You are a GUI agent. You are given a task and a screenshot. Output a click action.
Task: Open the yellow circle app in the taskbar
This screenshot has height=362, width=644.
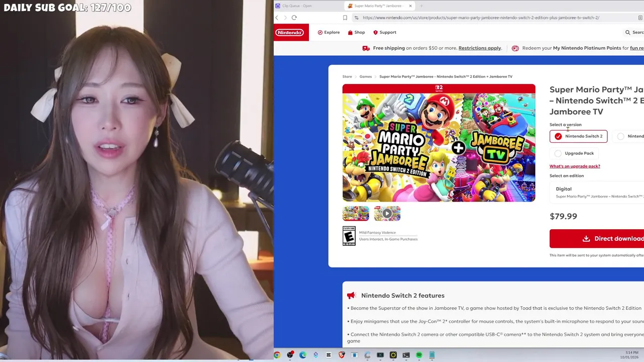[393, 355]
